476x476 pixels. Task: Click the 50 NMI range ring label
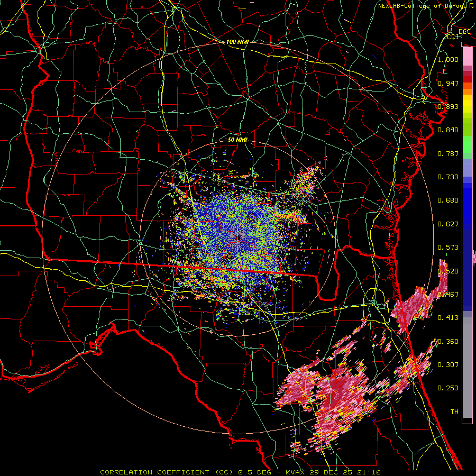pyautogui.click(x=237, y=140)
